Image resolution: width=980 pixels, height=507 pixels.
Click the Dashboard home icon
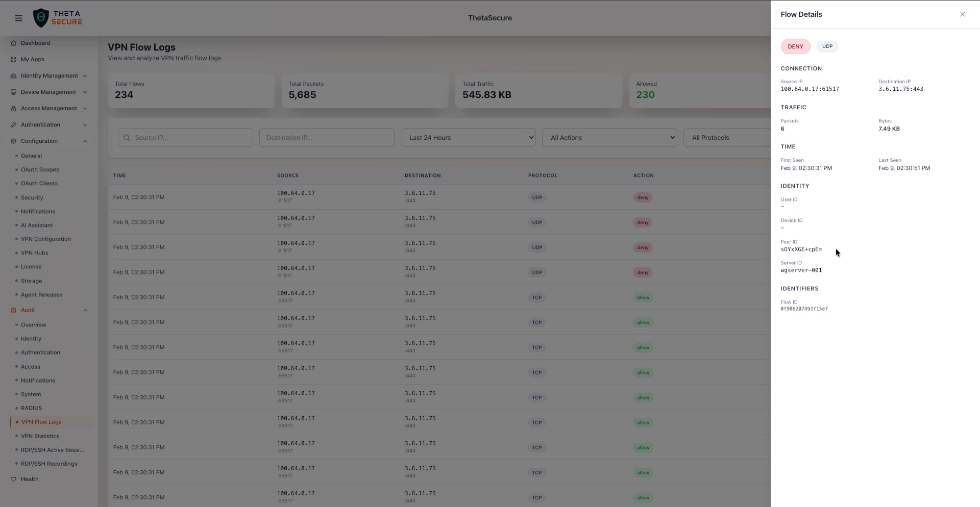coord(14,43)
